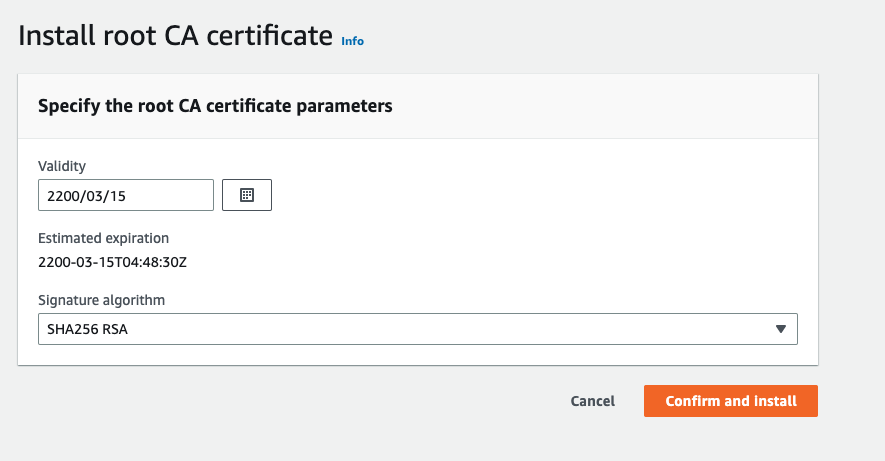Viewport: 885px width, 461px height.
Task: Open the calendar date picker icon
Action: point(247,195)
